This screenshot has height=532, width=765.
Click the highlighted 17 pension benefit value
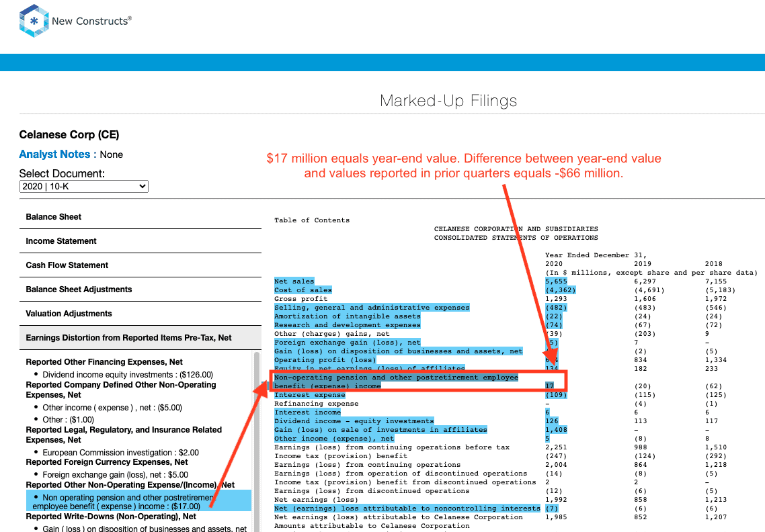[x=549, y=386]
